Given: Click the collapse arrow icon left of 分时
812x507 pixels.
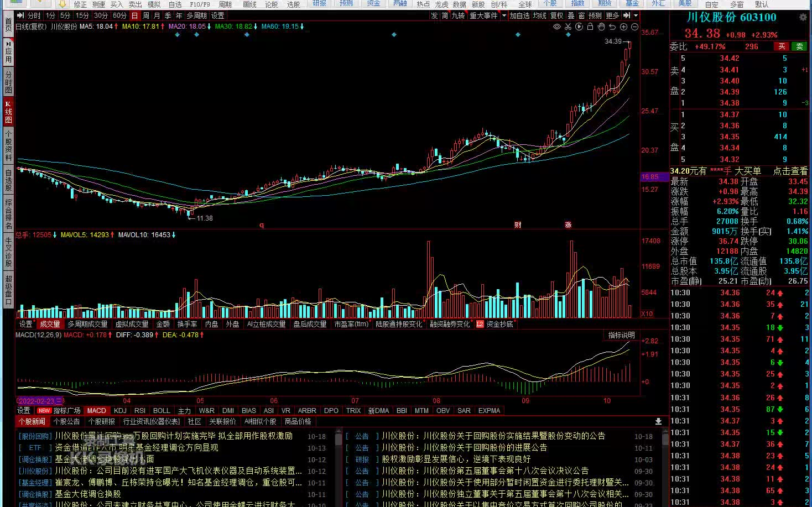Looking at the screenshot, I should (20, 15).
